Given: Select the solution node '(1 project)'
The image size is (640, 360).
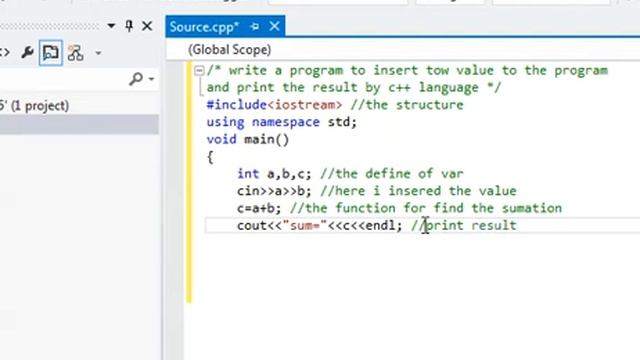Looking at the screenshot, I should tap(34, 106).
